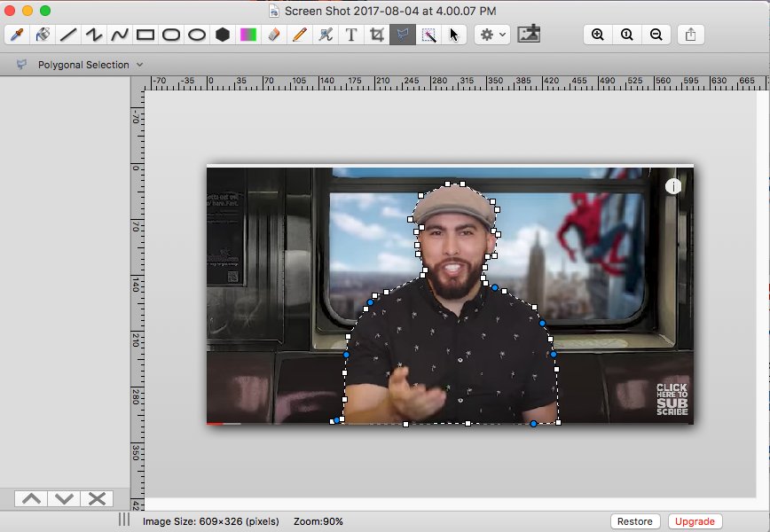Click the Screen Shot window title

[x=390, y=11]
